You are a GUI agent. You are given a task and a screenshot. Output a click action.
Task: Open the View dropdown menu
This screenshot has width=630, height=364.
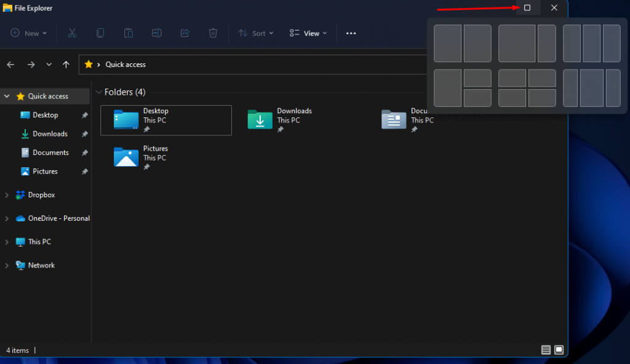pyautogui.click(x=308, y=33)
